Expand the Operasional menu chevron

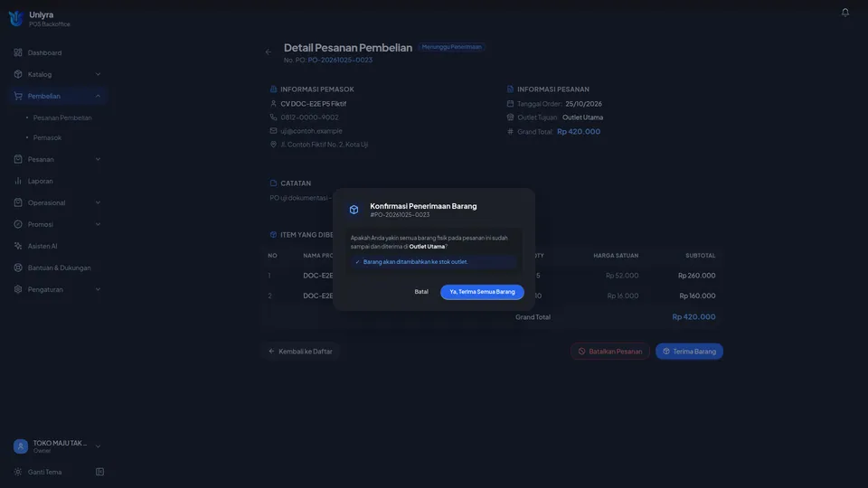(x=98, y=202)
